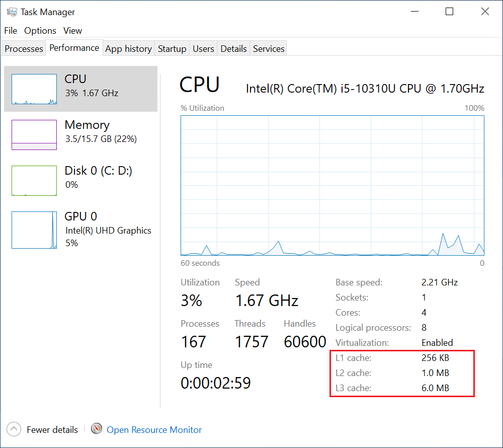Viewport: 503px width, 448px height.
Task: Open Resource Monitor via the link
Action: point(154,429)
